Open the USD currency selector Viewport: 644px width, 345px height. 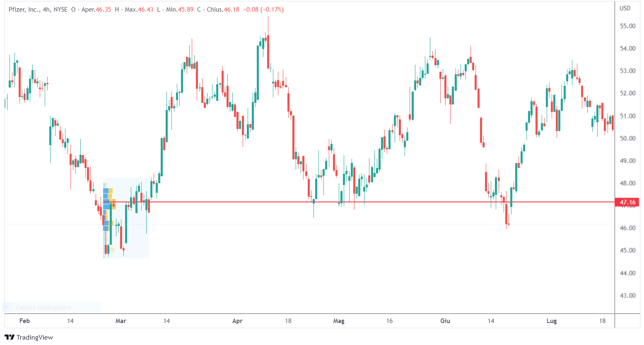click(625, 8)
